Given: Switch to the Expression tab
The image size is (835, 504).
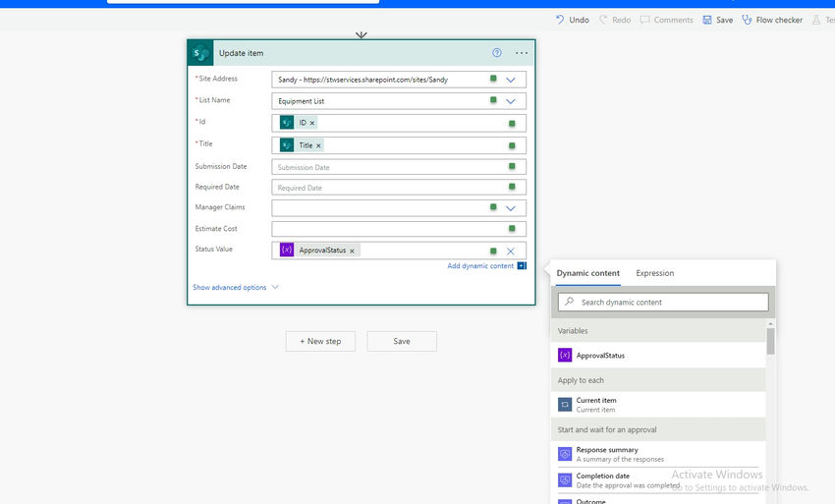Looking at the screenshot, I should [655, 273].
